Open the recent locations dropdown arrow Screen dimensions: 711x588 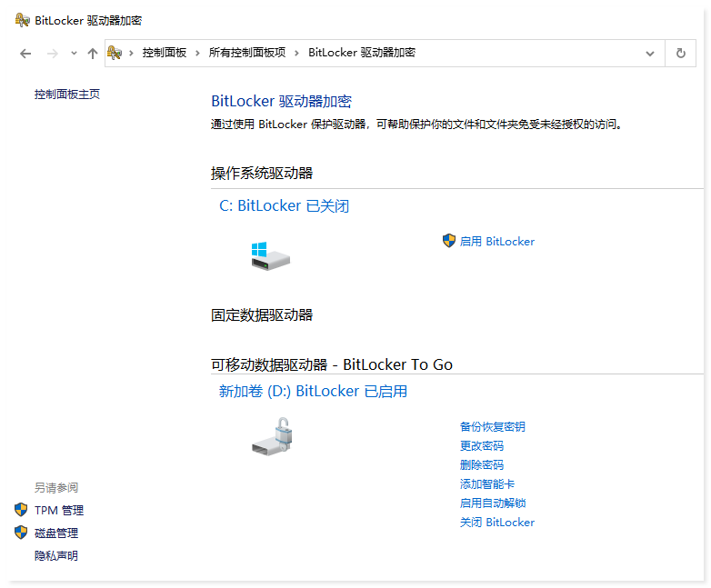(74, 54)
